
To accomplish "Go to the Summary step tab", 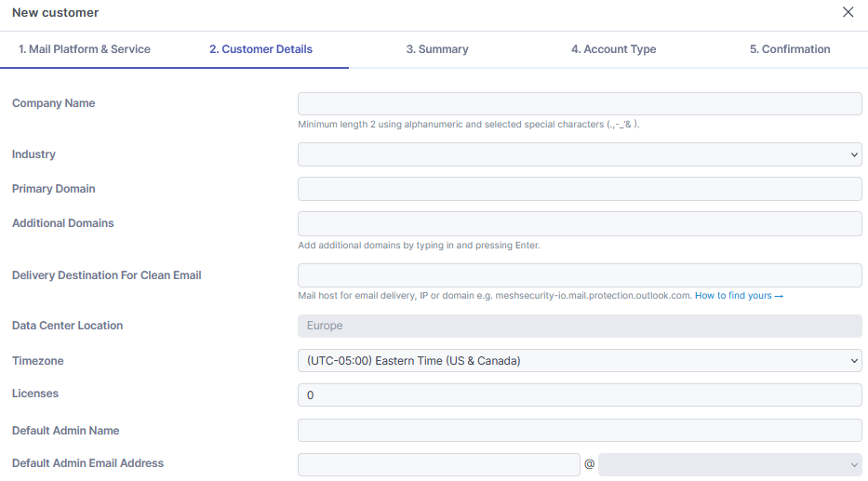I will 437,49.
